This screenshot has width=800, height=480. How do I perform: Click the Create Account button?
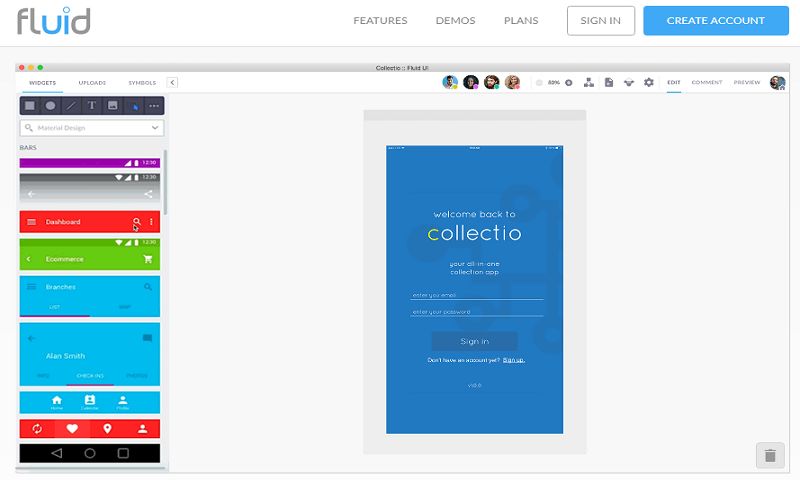click(715, 20)
